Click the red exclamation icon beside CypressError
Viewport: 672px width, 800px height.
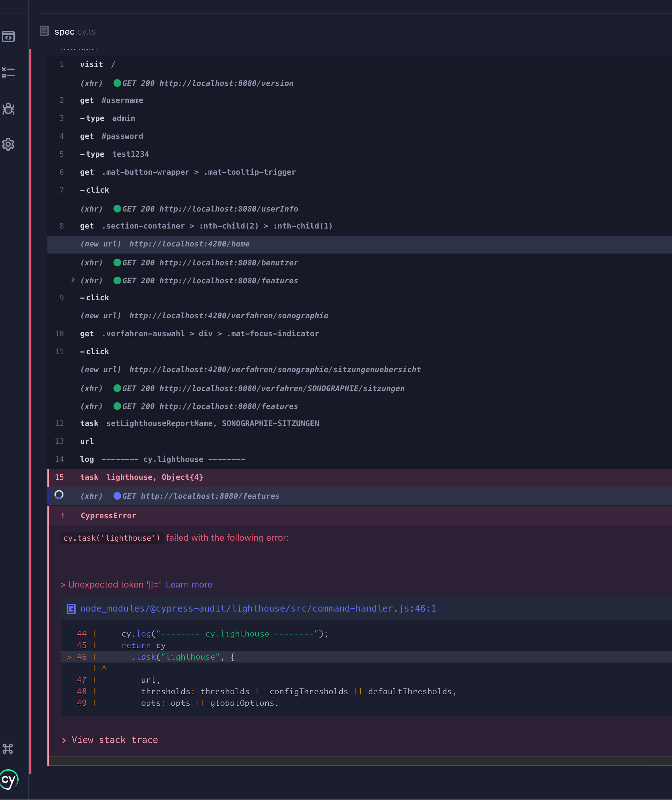[x=63, y=516]
